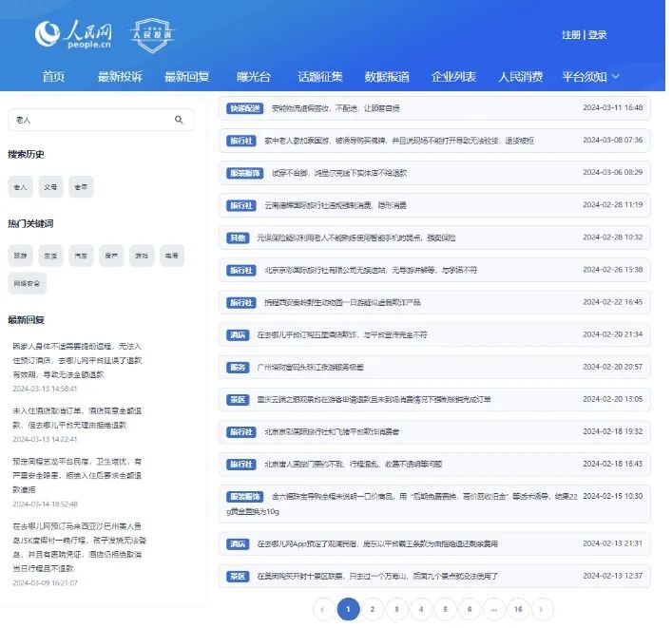
Task: Open the 数据报道 navigation tab
Action: [387, 77]
